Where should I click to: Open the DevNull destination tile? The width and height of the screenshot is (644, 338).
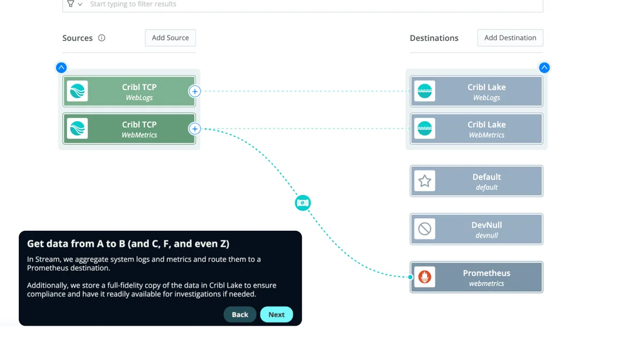pos(477,229)
